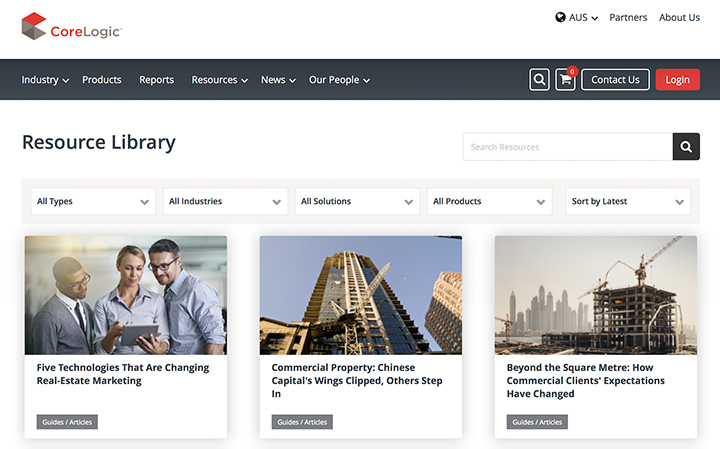
Task: Open the All Products dropdown
Action: coord(489,201)
